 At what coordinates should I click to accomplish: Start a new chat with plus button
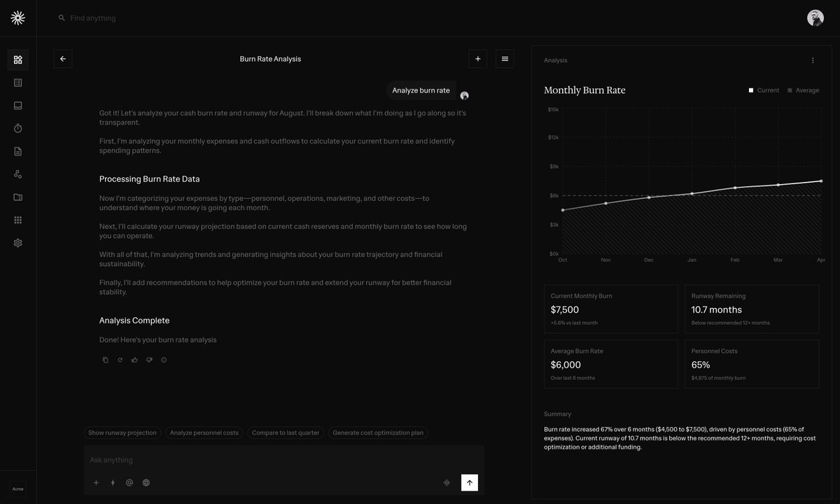[x=478, y=59]
